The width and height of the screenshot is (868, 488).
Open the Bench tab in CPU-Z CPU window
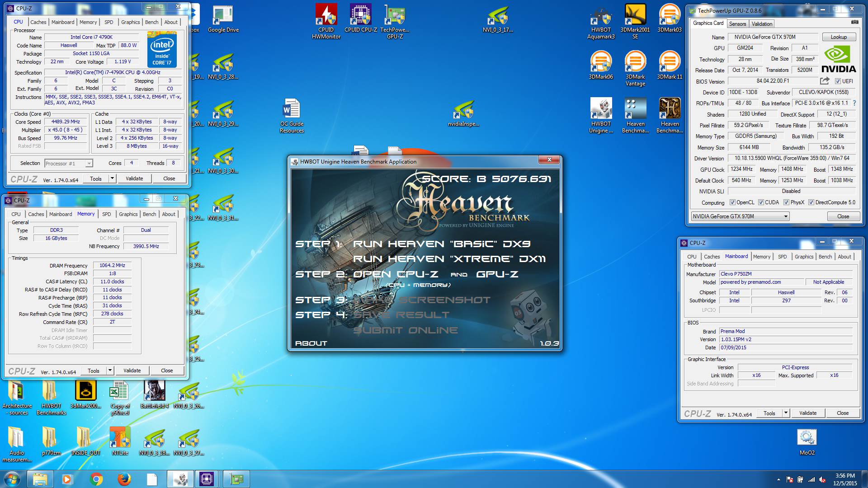point(152,22)
